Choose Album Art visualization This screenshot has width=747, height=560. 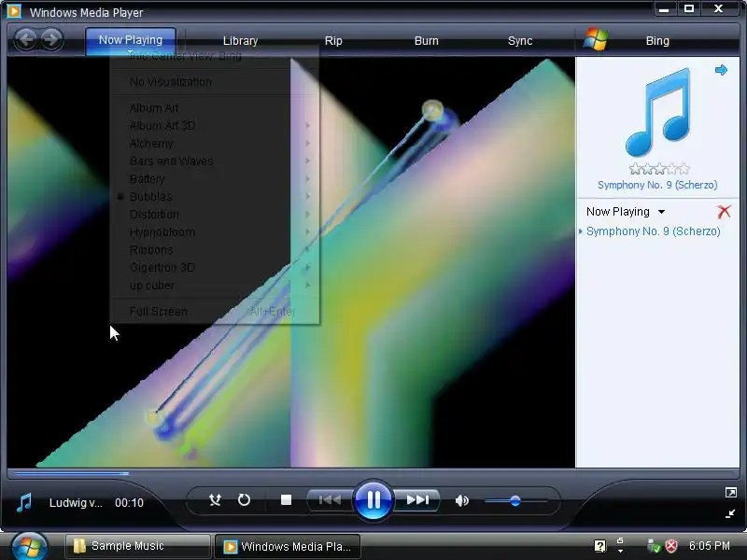point(154,108)
